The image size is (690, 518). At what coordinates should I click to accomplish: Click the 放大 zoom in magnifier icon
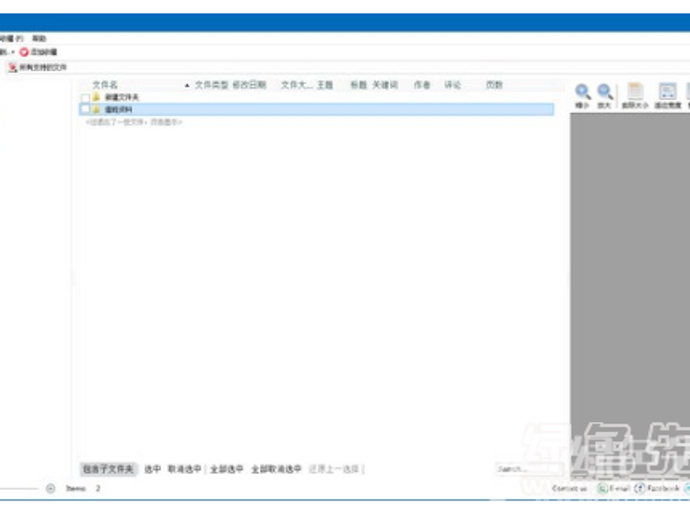pos(605,92)
